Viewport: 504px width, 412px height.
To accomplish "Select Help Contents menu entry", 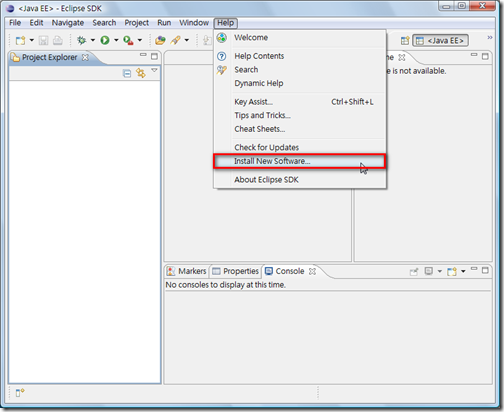I will (x=300, y=56).
